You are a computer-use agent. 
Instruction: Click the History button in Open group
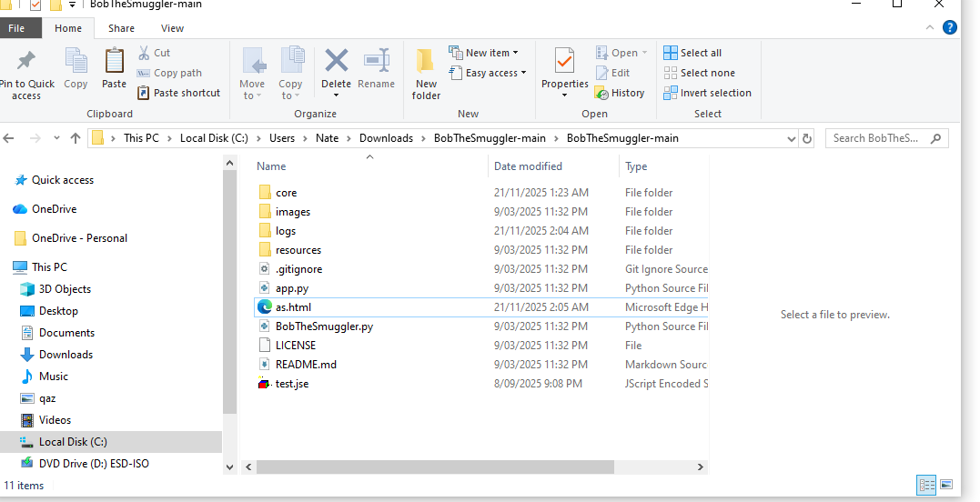(x=620, y=93)
